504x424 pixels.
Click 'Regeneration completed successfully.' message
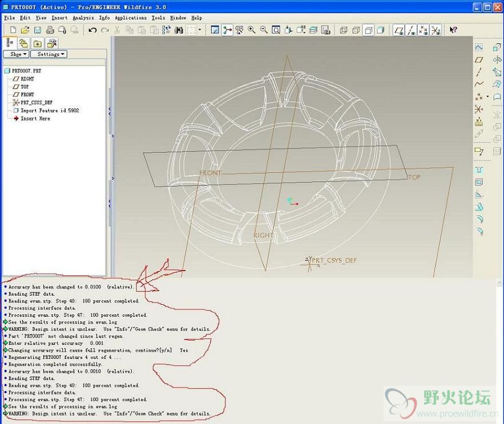click(x=55, y=364)
